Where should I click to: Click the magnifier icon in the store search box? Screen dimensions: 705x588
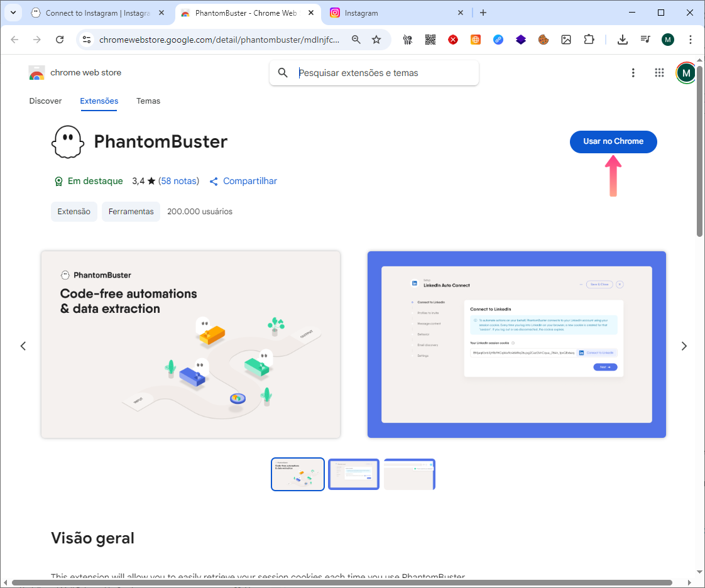click(282, 73)
